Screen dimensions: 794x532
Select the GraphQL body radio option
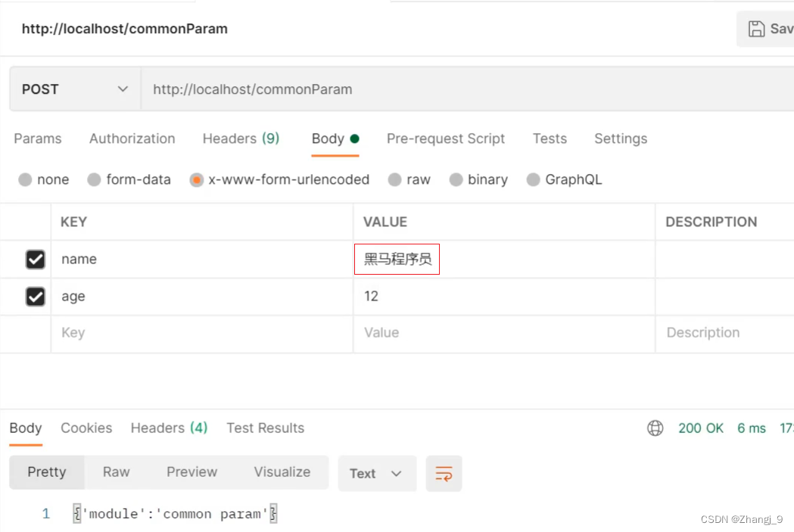point(533,179)
